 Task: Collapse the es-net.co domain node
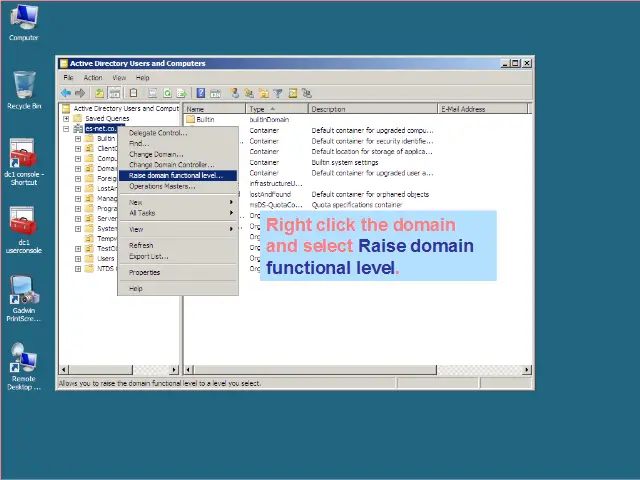tap(66, 129)
